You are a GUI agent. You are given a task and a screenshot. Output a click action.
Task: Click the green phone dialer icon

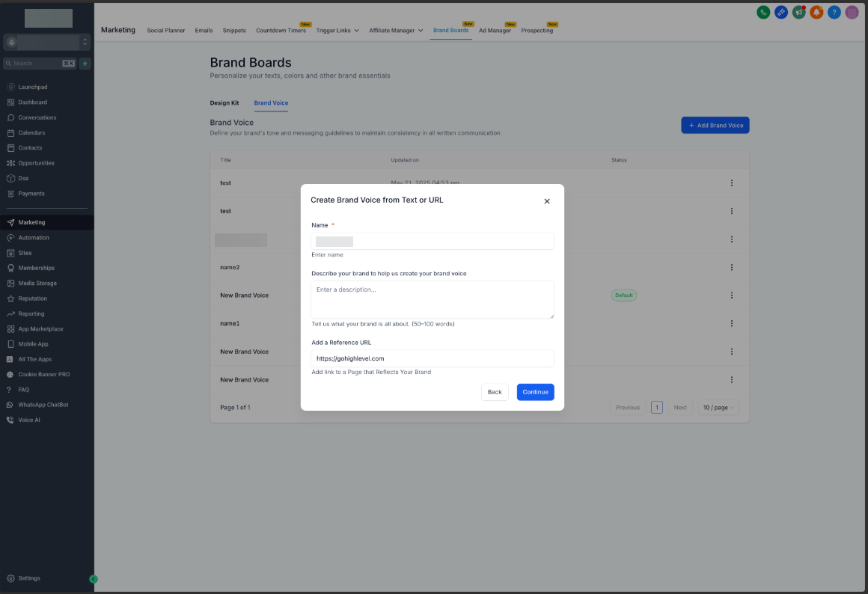coord(763,12)
